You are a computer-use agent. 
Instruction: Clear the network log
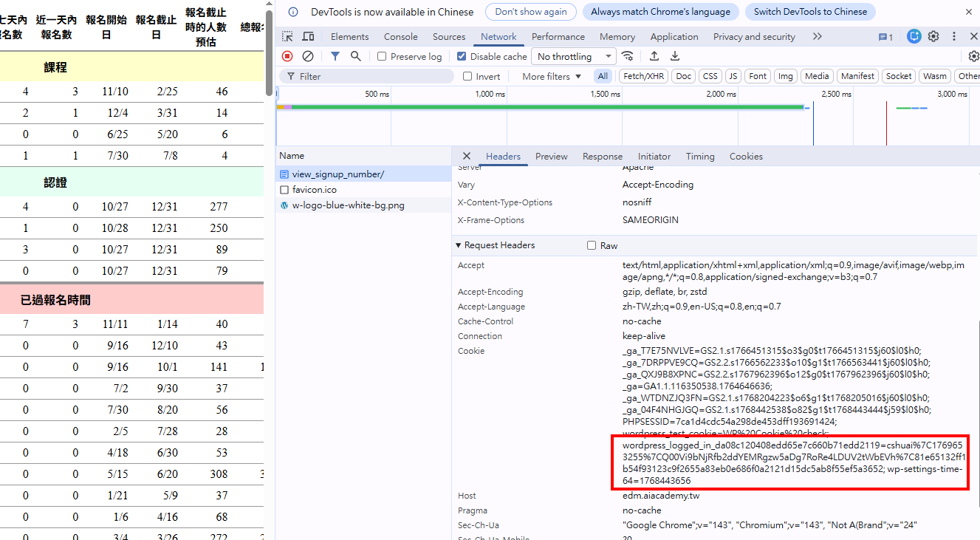[x=308, y=56]
